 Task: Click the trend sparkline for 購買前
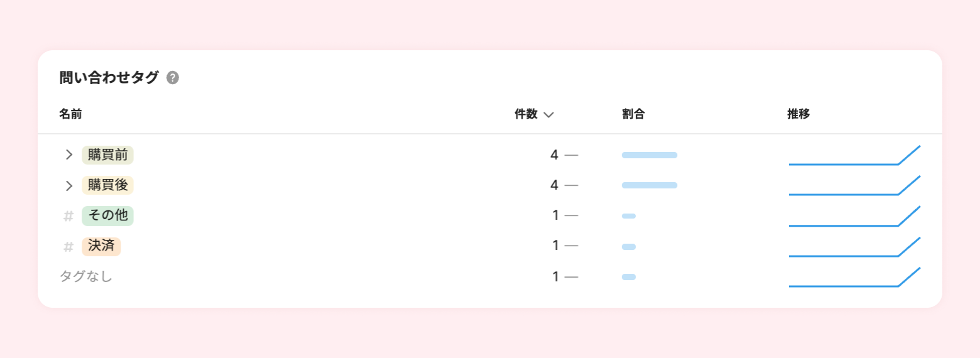click(854, 156)
